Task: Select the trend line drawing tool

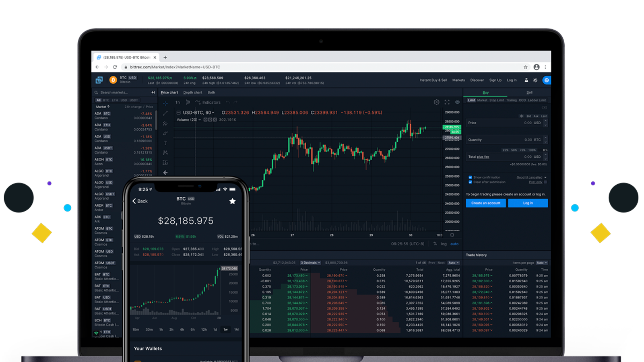Action: coord(165,113)
